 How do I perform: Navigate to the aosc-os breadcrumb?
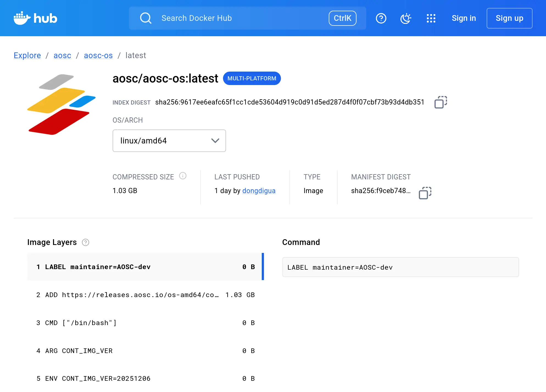click(x=98, y=55)
